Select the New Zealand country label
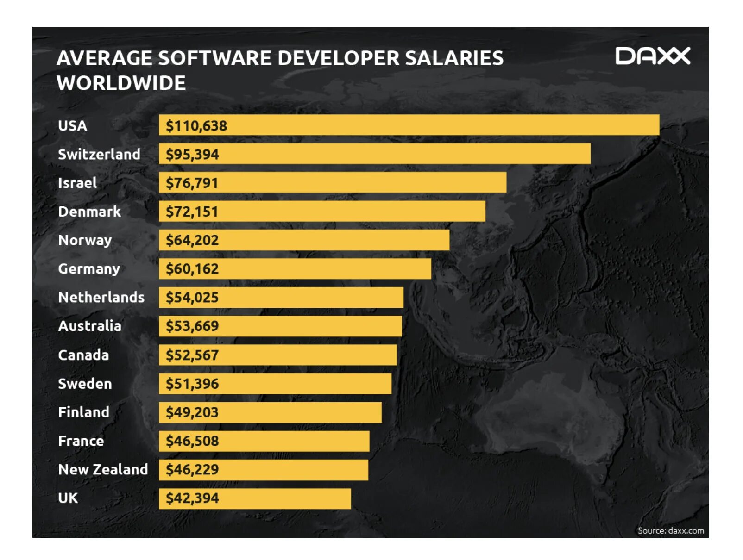Screen dimensions: 743x560 pyautogui.click(x=103, y=469)
